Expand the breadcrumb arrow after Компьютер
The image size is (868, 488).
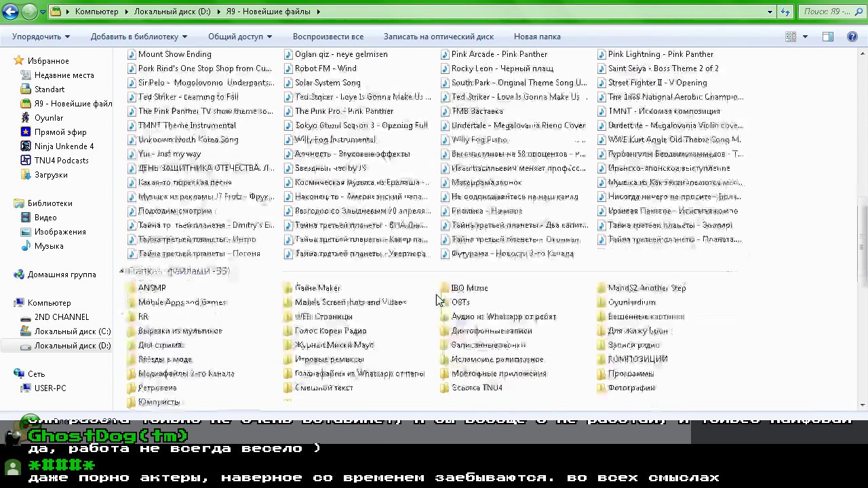tap(126, 12)
